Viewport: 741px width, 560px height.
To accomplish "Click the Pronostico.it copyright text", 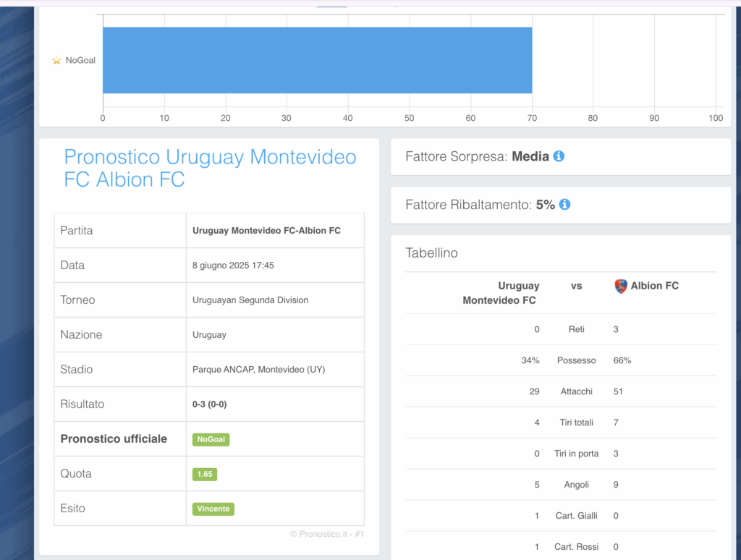I will click(x=327, y=534).
